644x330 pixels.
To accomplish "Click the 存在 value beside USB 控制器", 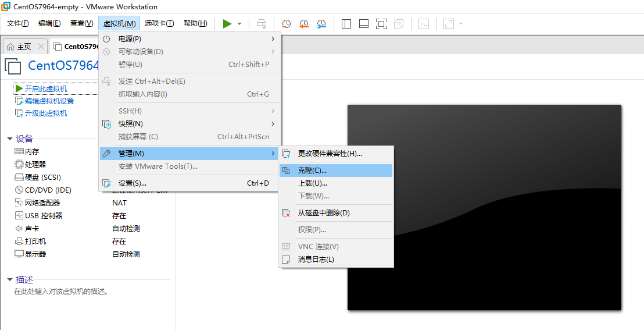I will (x=119, y=215).
